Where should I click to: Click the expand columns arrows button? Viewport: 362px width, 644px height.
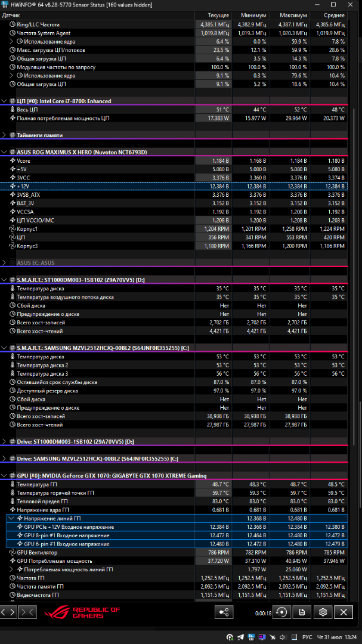8,612
